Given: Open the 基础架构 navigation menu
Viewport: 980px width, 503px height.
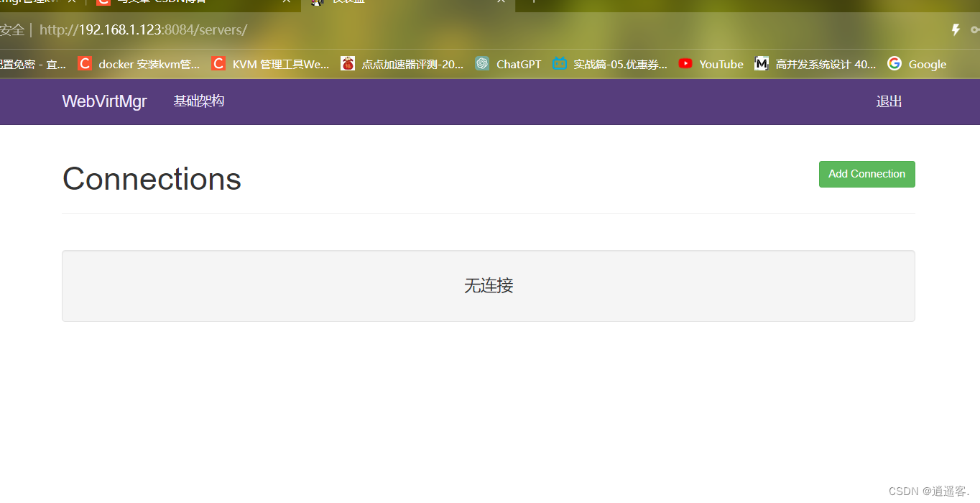Looking at the screenshot, I should click(x=198, y=101).
